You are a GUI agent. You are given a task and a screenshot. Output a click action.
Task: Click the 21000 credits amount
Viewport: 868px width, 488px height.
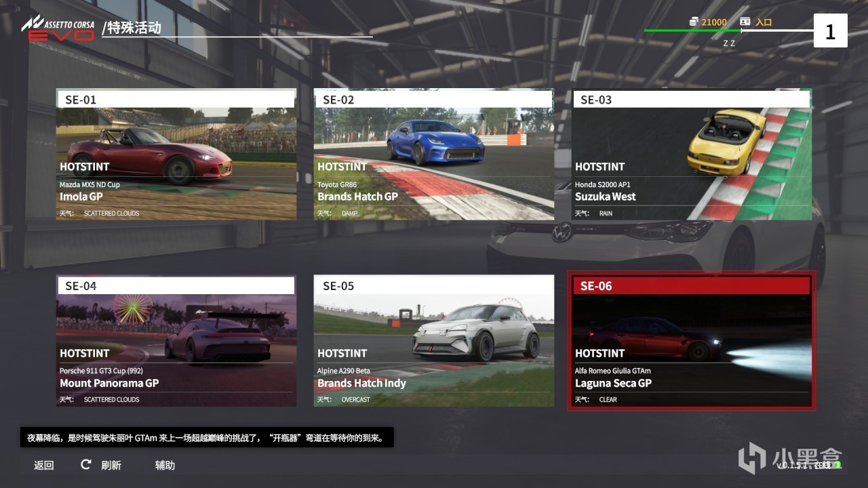[714, 22]
